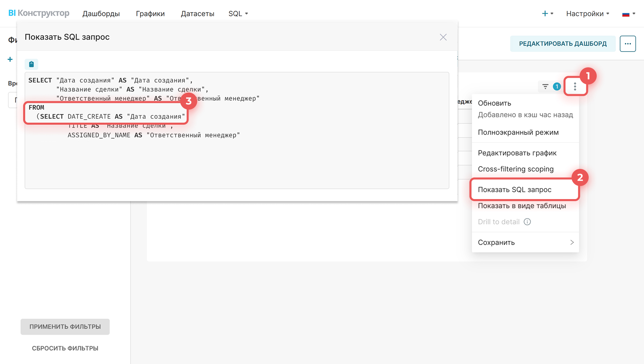Click the Drill to detail info icon
This screenshot has height=364, width=644.
click(x=527, y=222)
